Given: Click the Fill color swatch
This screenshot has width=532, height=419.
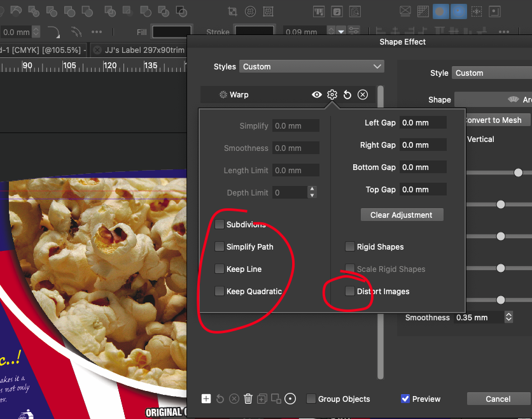Looking at the screenshot, I should [x=172, y=32].
